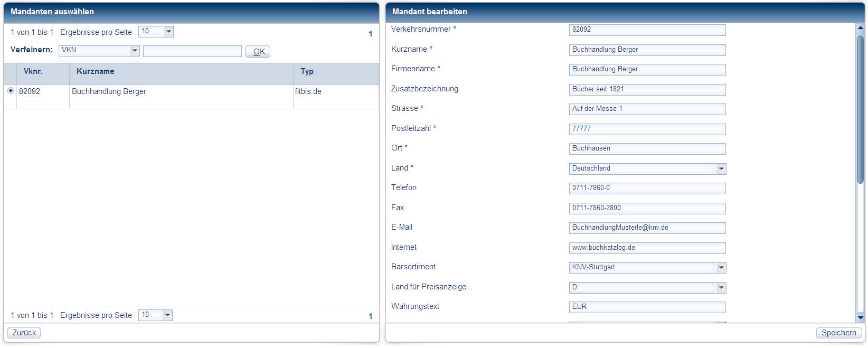This screenshot has height=348, width=868.
Task: Click page number 1 at top pagination
Action: (370, 34)
